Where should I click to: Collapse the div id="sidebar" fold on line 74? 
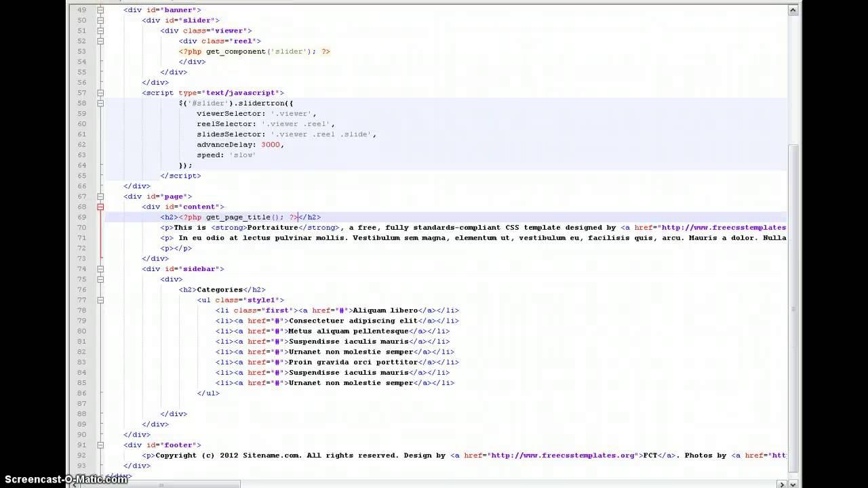point(100,269)
